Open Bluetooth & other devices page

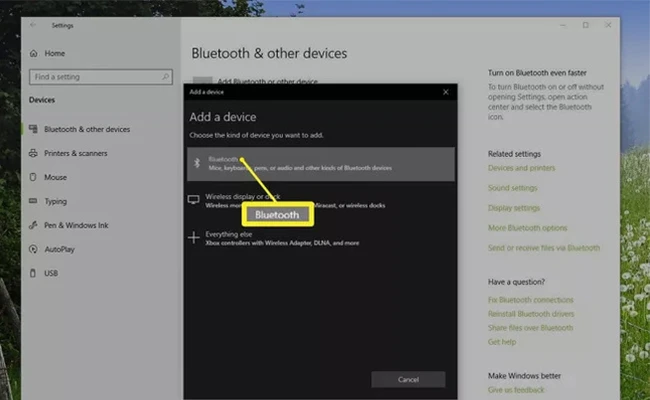87,129
